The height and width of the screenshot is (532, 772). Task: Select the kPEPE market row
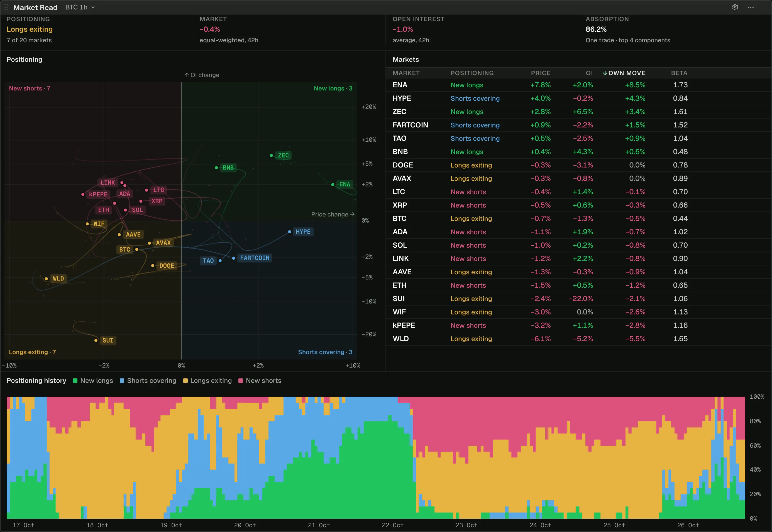tap(578, 325)
